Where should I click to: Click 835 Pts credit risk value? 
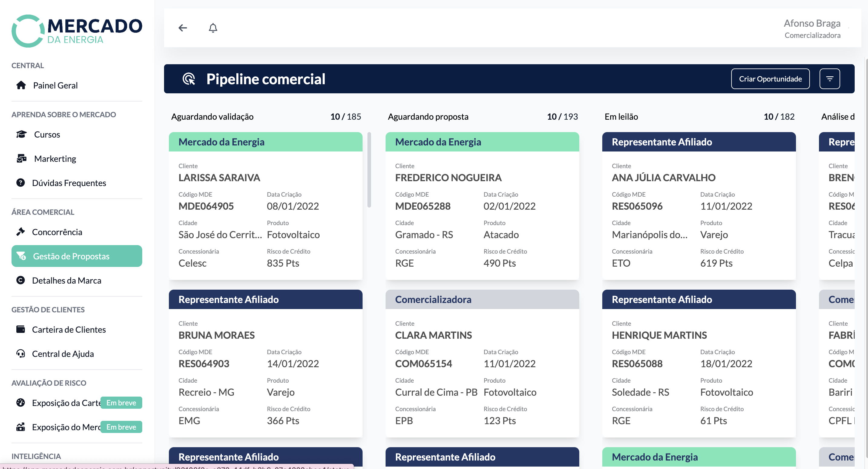tap(283, 263)
